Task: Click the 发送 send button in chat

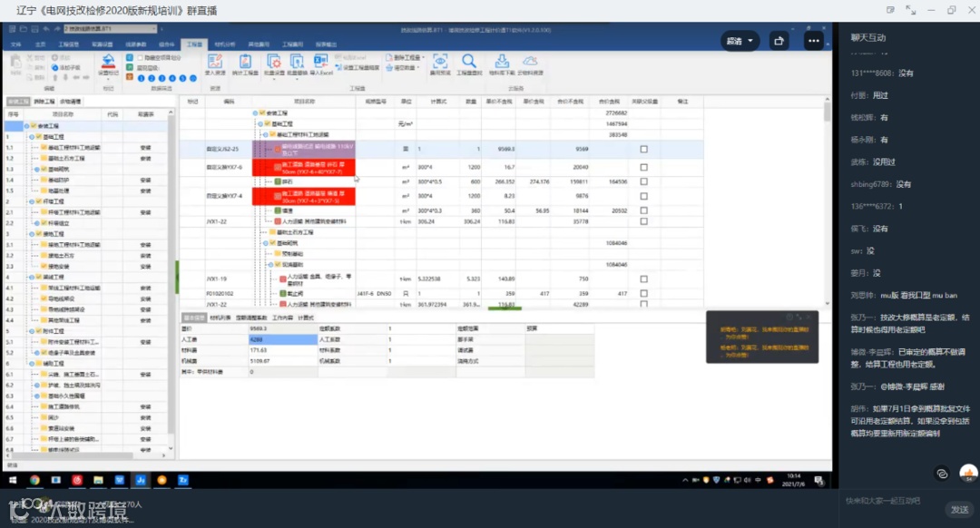Action: click(959, 510)
